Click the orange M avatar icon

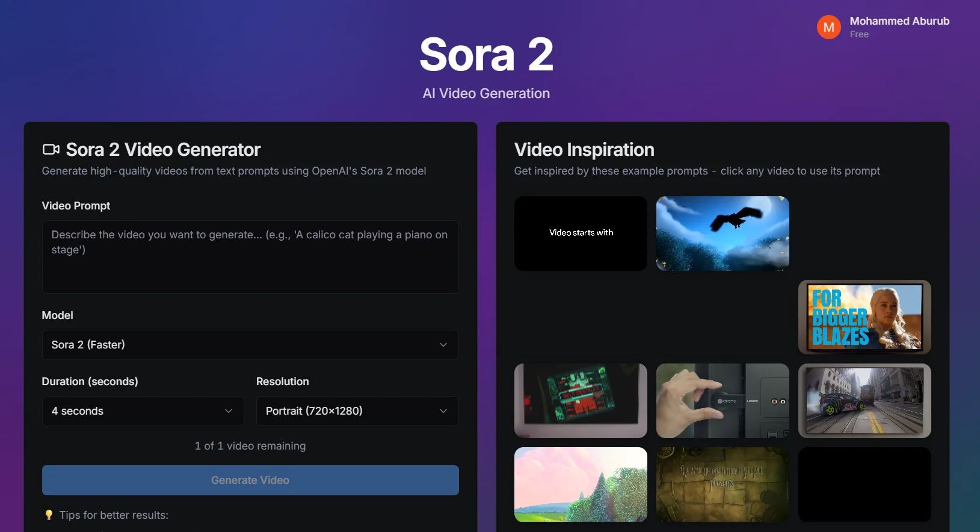828,27
